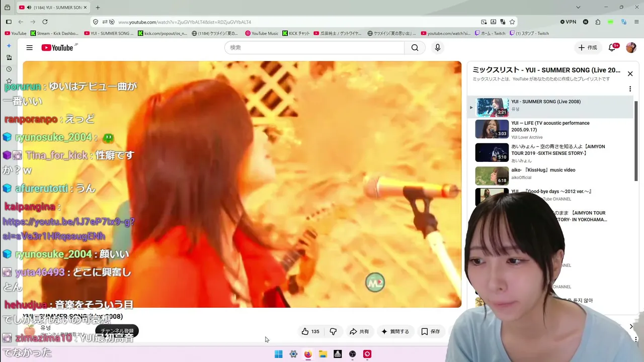The image size is (644, 362).
Task: Open the kaipangina youtu.be link in chat
Action: [68, 229]
